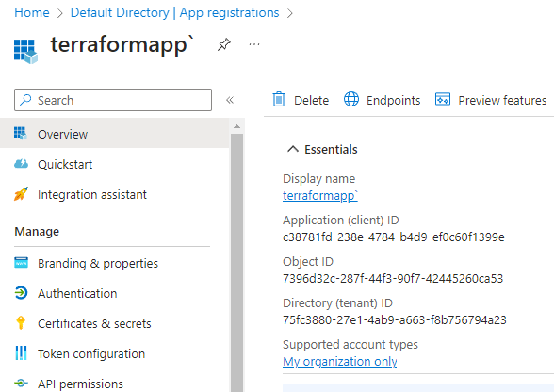This screenshot has height=392, width=554.
Task: Click the Delete trash can icon
Action: (x=279, y=99)
